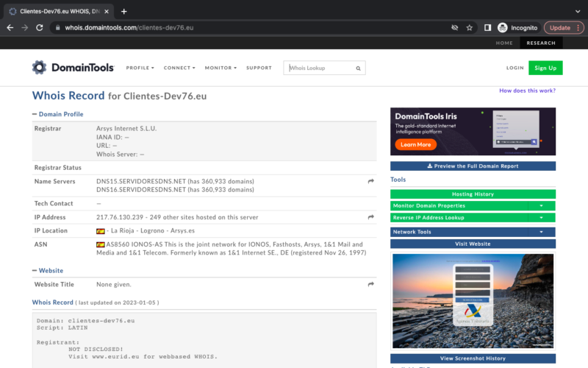Click share arrow in Website Title row

pos(371,284)
